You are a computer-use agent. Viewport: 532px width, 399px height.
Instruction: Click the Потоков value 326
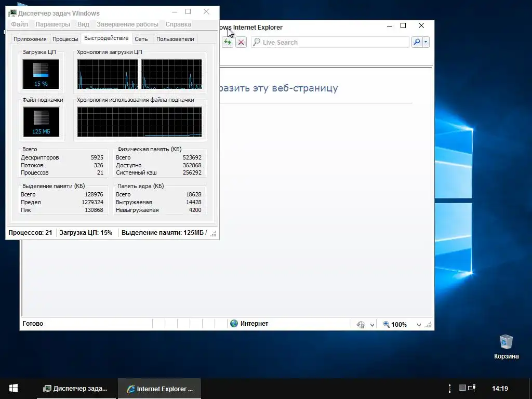tap(98, 165)
